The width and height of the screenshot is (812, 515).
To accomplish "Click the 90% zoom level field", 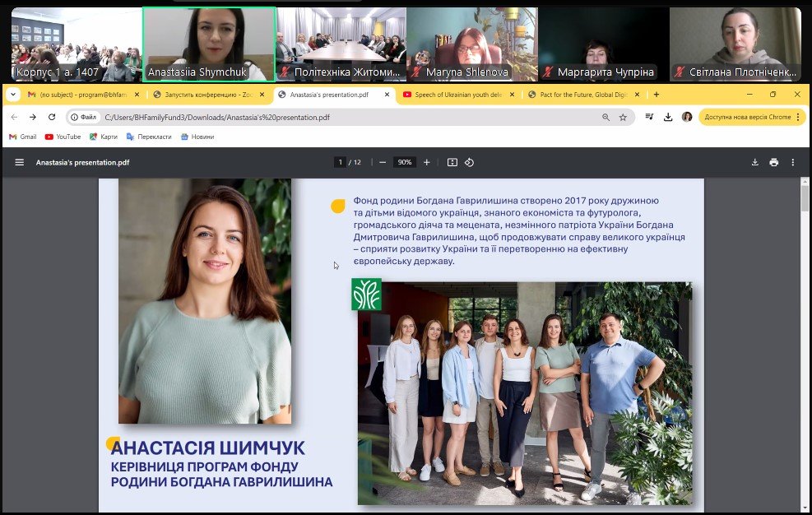I will point(405,162).
